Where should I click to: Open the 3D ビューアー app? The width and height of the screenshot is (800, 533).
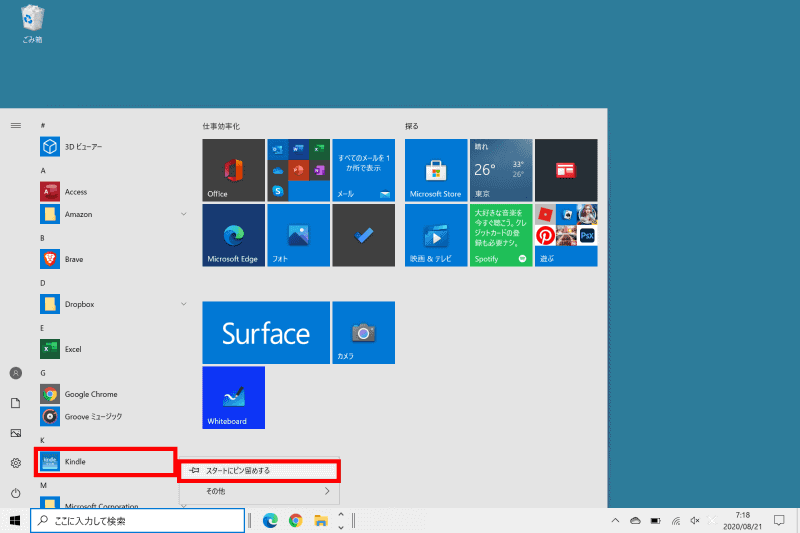pos(112,147)
